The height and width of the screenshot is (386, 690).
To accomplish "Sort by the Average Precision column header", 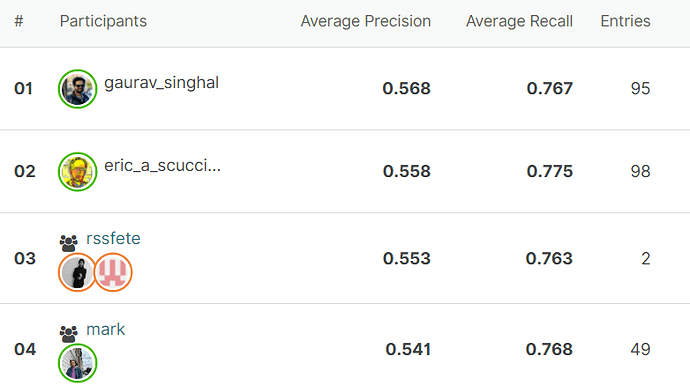I will [x=366, y=21].
